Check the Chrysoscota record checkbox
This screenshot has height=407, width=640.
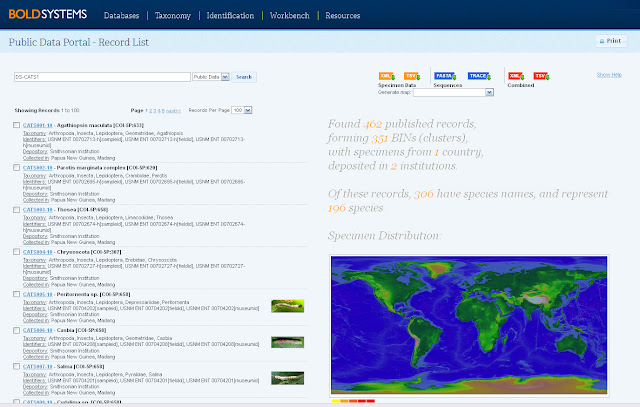tap(16, 252)
